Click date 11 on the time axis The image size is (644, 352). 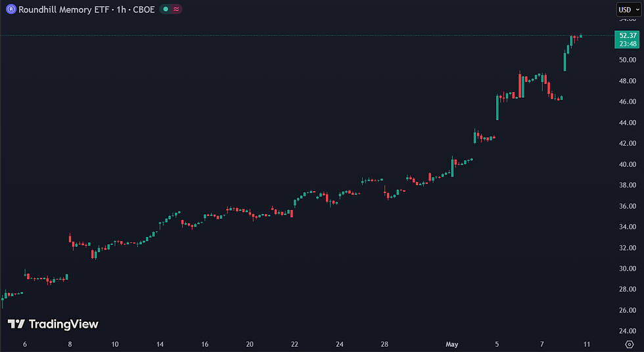tap(587, 344)
